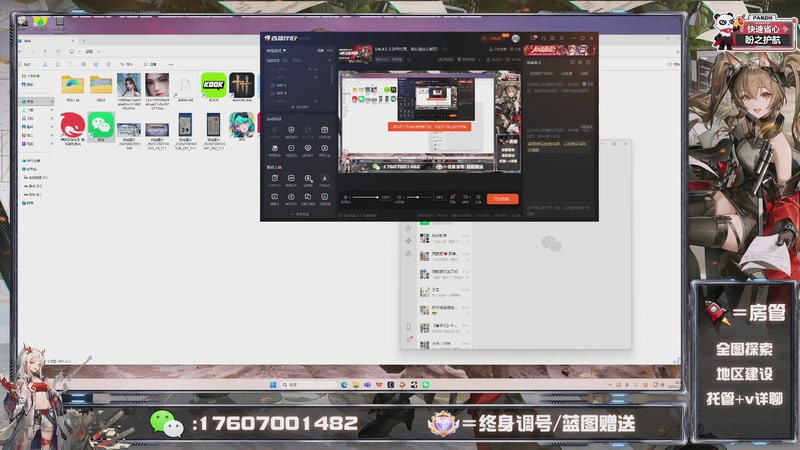The width and height of the screenshot is (800, 450).
Task: Open the View dropdown in Explorer toolbar
Action: point(151,64)
